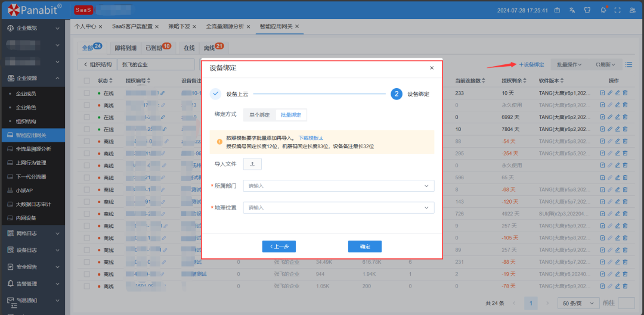Click the theme skin shirt icon

click(587, 10)
